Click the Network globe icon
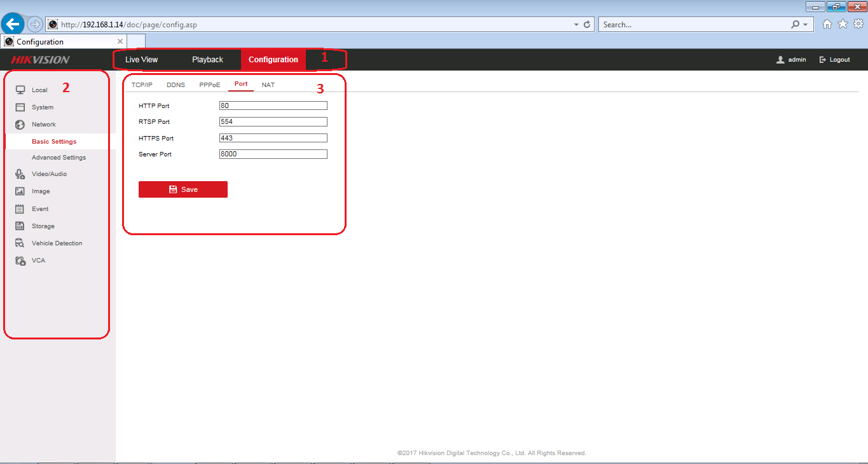The height and width of the screenshot is (464, 868). [20, 125]
